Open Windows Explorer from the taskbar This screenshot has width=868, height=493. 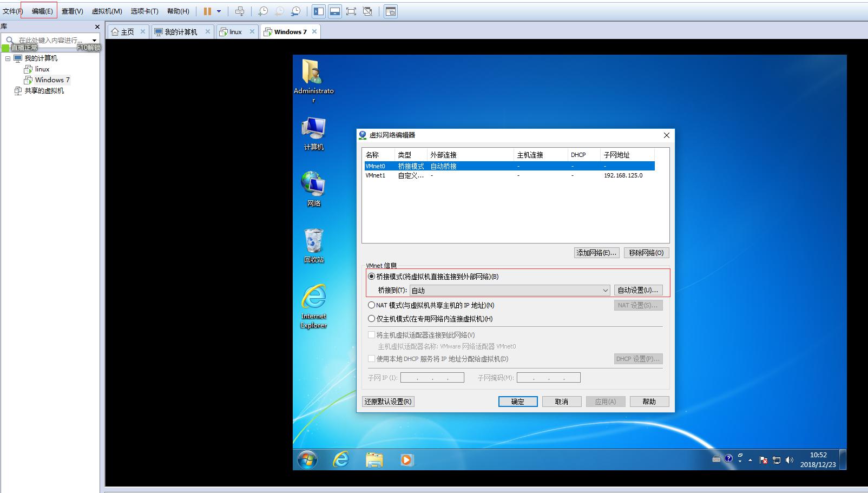374,460
